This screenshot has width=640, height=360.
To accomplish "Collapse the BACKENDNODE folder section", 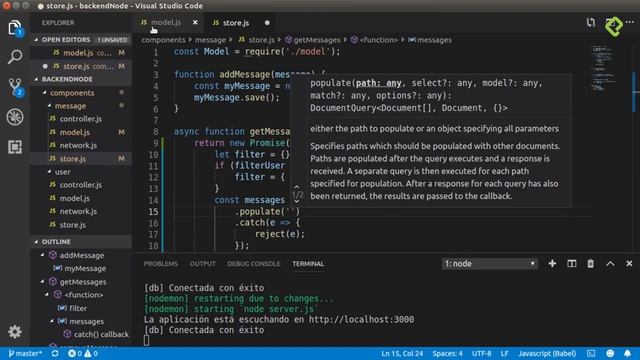I will point(36,79).
